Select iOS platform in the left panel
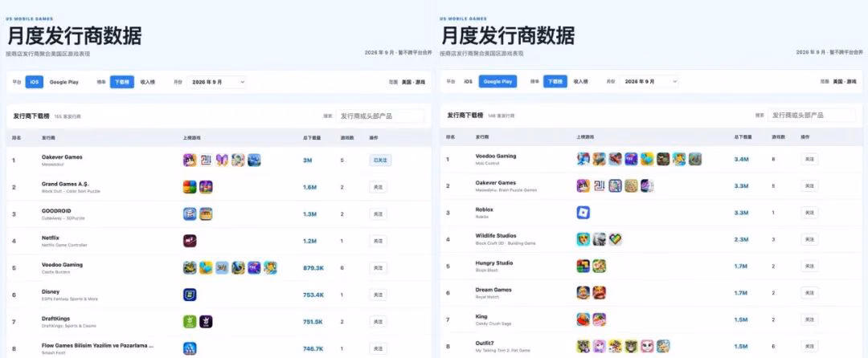 click(x=35, y=82)
